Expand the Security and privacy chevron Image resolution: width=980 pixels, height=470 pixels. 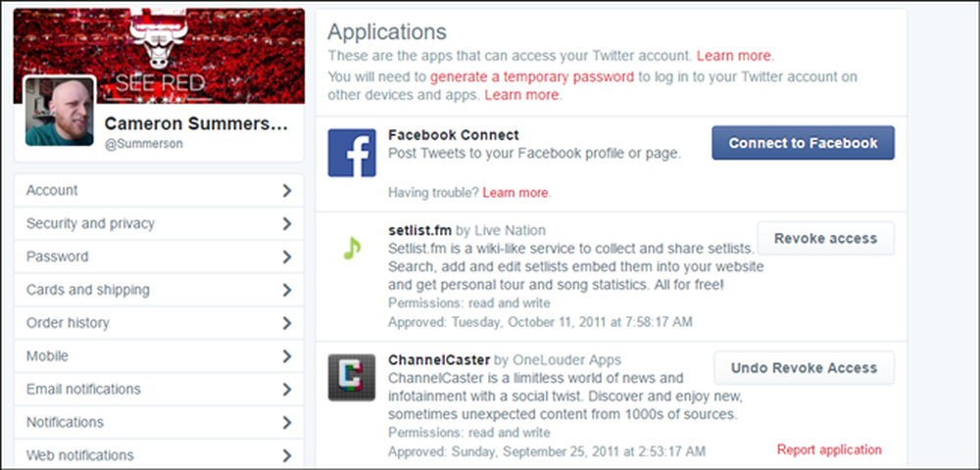[x=287, y=223]
